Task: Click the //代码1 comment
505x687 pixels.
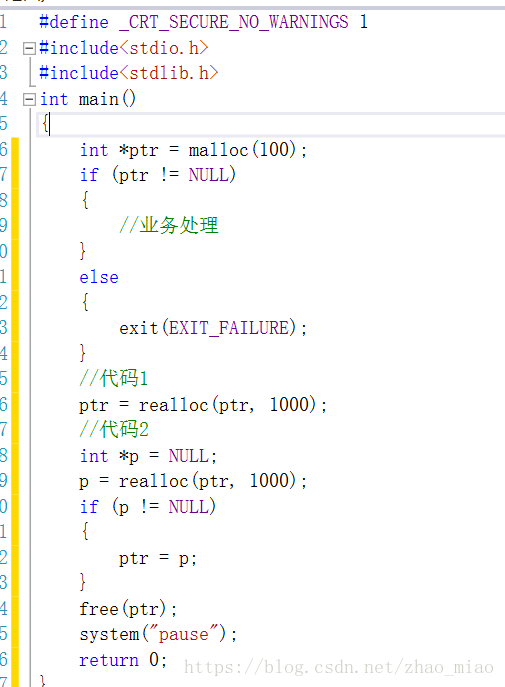Action: pos(114,378)
